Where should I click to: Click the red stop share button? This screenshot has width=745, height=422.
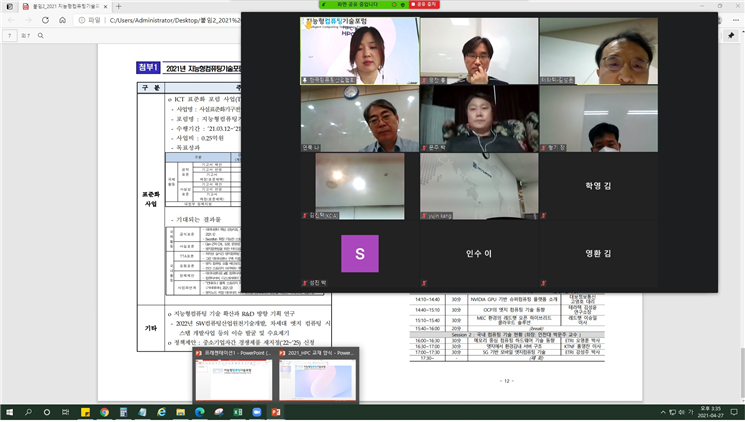[x=424, y=4]
